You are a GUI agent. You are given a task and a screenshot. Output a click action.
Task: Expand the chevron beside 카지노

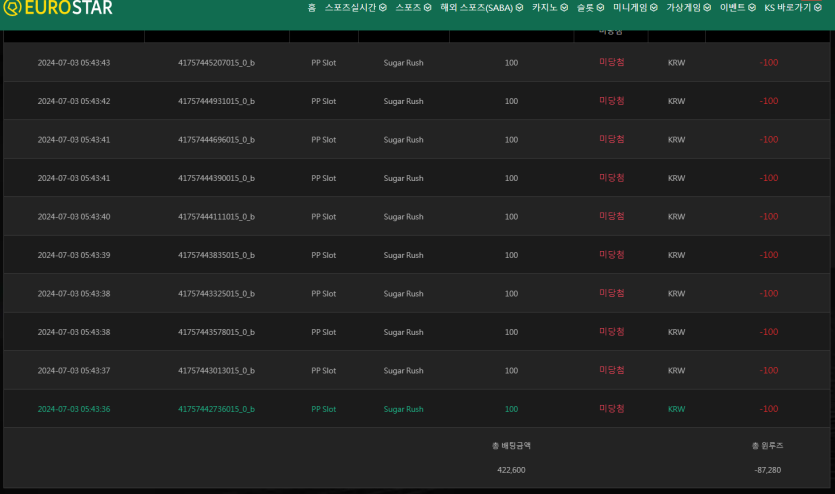point(564,7)
